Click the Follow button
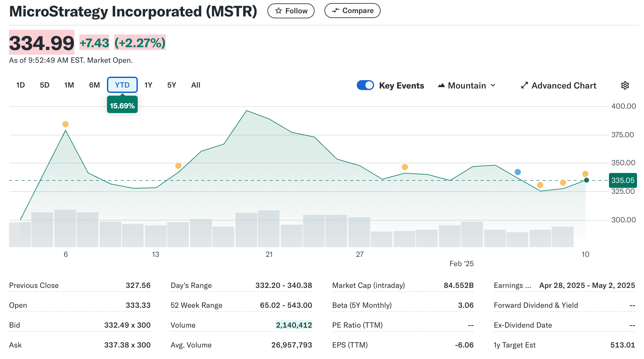Screen dimensions: 644x359 click(x=291, y=10)
